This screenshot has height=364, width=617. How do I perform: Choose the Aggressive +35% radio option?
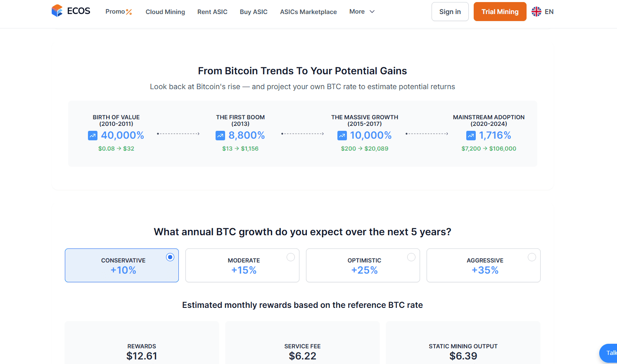(x=532, y=257)
